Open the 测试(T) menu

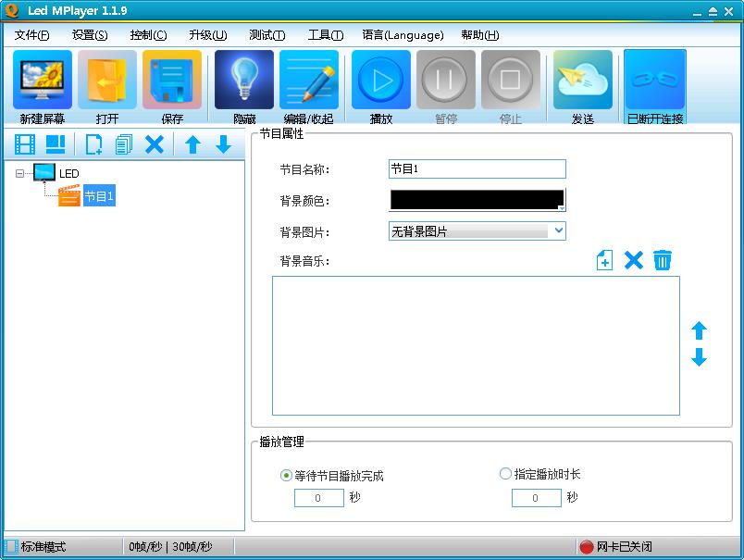(x=267, y=35)
